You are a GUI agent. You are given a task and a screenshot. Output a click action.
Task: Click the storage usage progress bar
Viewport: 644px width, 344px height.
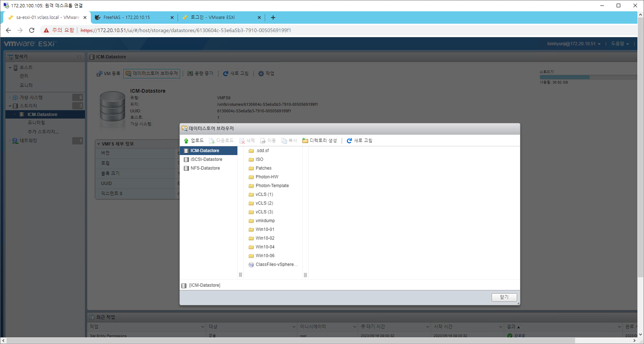[x=588, y=77]
